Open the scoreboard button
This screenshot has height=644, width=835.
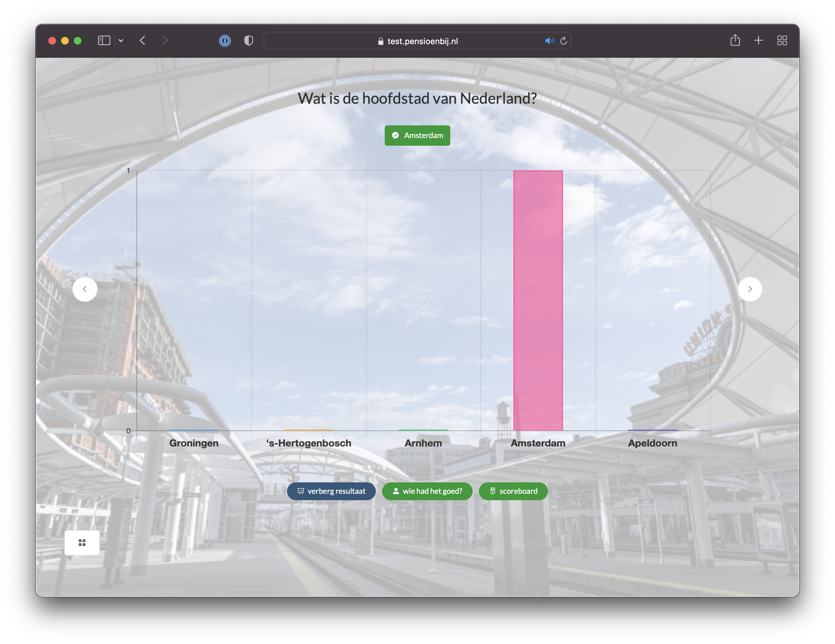click(x=513, y=491)
